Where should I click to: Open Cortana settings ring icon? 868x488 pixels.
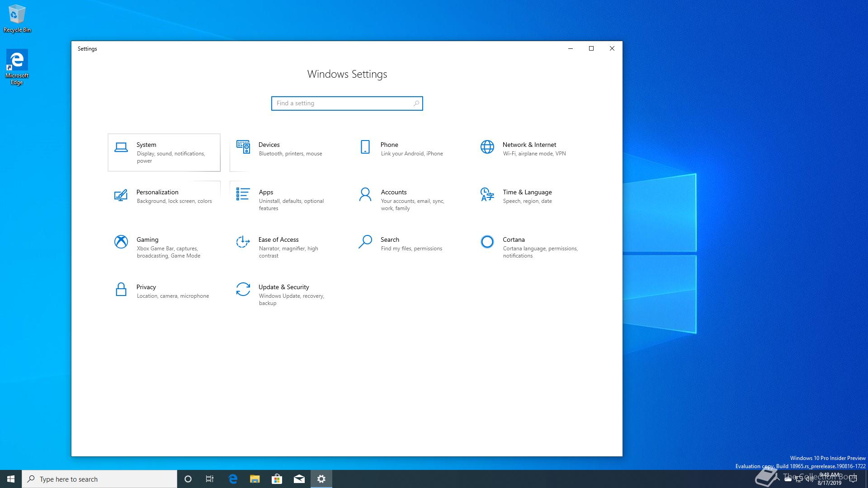487,242
